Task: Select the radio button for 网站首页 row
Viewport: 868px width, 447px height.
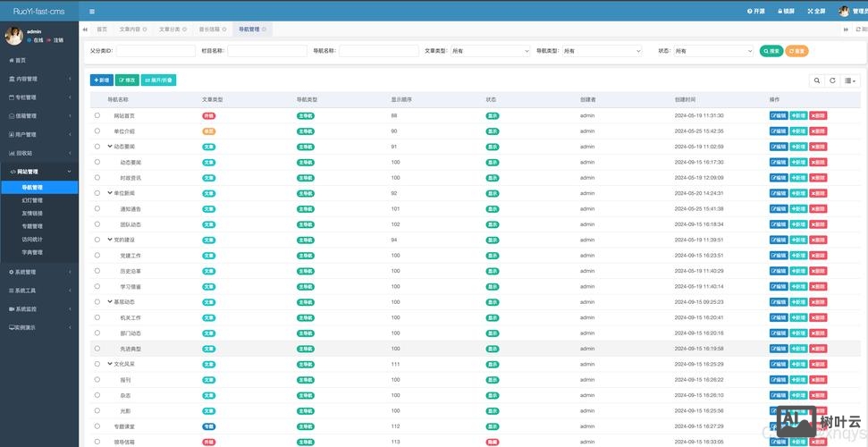Action: point(97,115)
